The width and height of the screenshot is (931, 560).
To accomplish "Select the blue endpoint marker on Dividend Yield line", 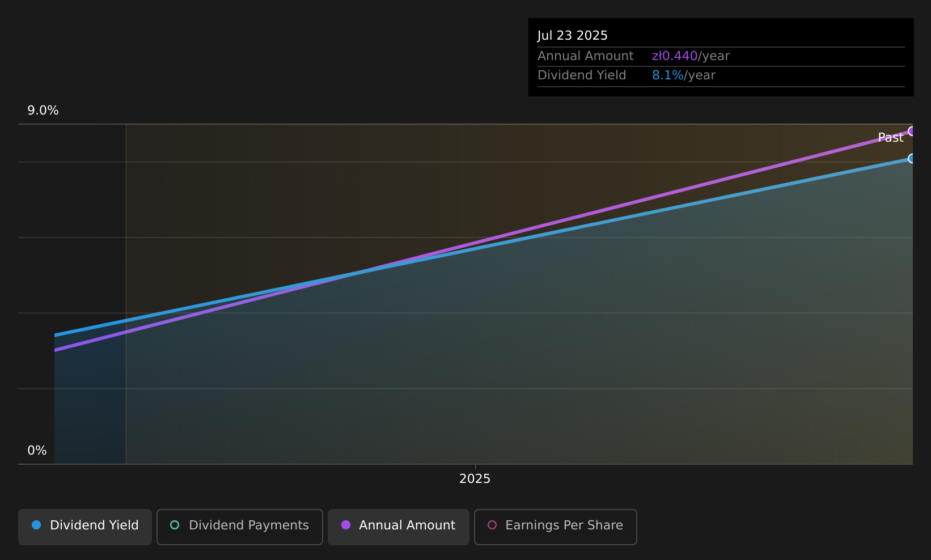I will pyautogui.click(x=912, y=159).
